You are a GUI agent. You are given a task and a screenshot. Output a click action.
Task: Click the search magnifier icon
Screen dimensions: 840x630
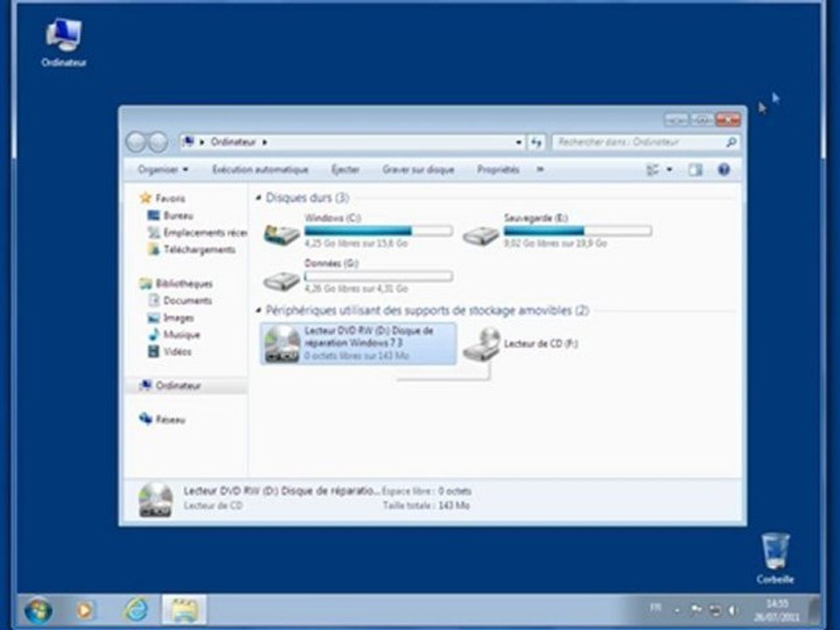731,142
